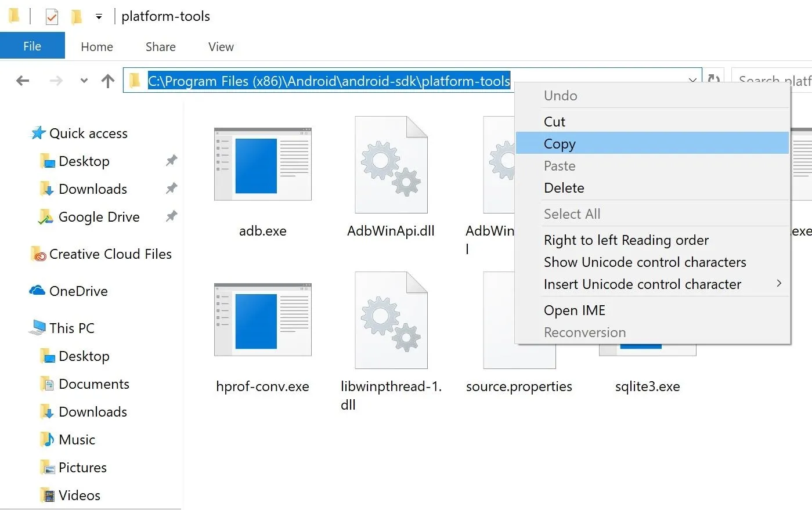The width and height of the screenshot is (812, 510).
Task: Unpin Google Drive from Quick access
Action: [171, 216]
